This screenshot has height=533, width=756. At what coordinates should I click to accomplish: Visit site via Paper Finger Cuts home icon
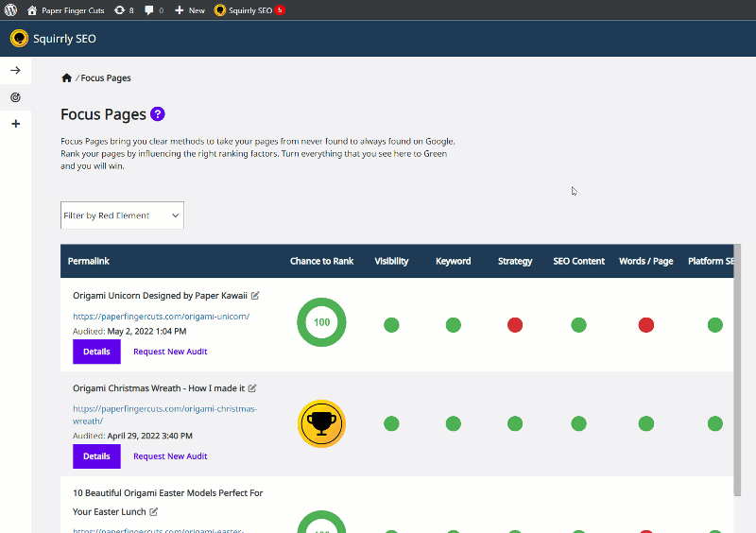[x=32, y=10]
